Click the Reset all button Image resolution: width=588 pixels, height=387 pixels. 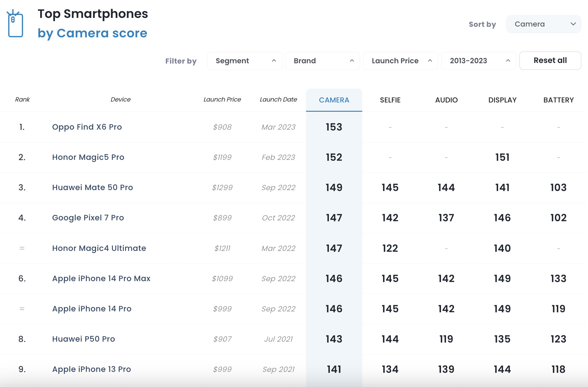(550, 60)
